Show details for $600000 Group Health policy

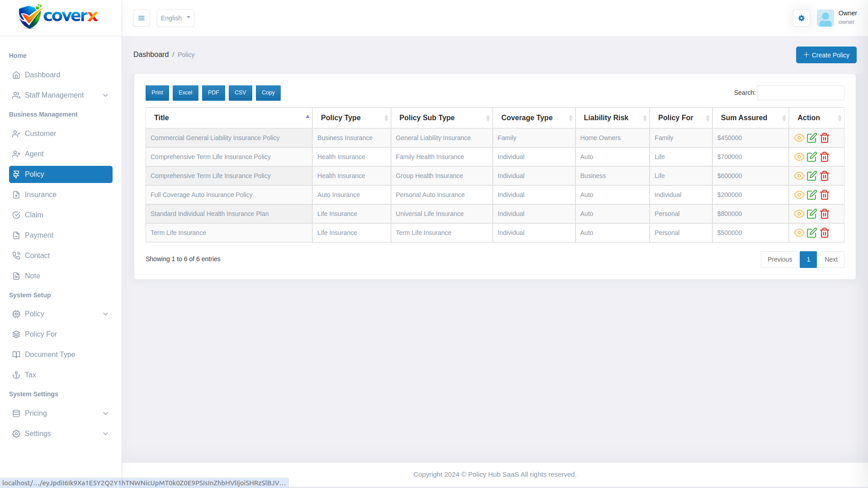(x=799, y=176)
